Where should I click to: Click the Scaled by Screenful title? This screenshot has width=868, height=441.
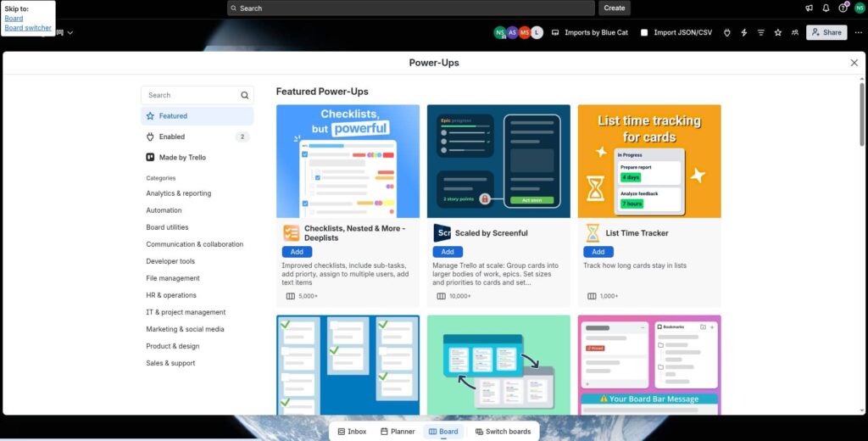[491, 233]
